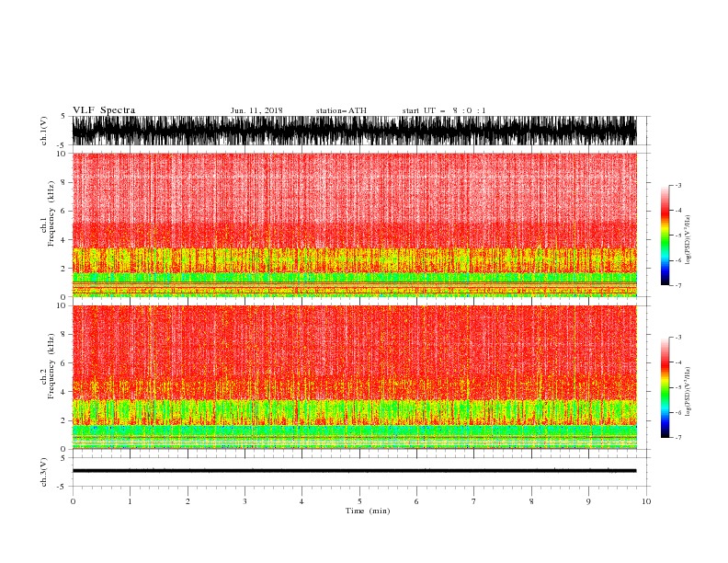This screenshot has width=728, height=563.
Task: Click the "start UT = 8 :0 :1" text
Action: tap(444, 110)
